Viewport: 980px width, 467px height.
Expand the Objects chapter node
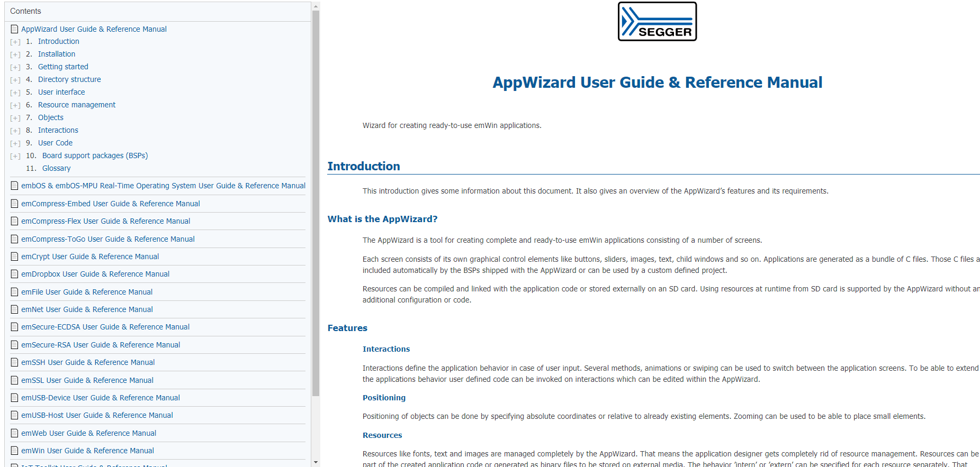pos(15,118)
